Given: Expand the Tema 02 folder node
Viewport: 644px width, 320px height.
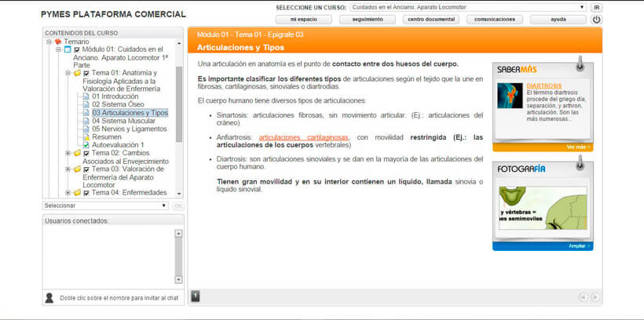Looking at the screenshot, I should (68, 153).
